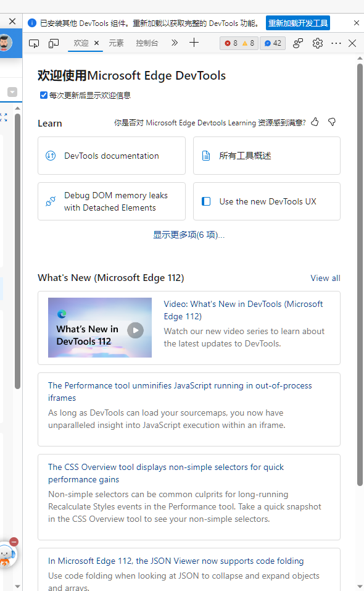
Task: Click the red errors count badge
Action: [x=231, y=43]
